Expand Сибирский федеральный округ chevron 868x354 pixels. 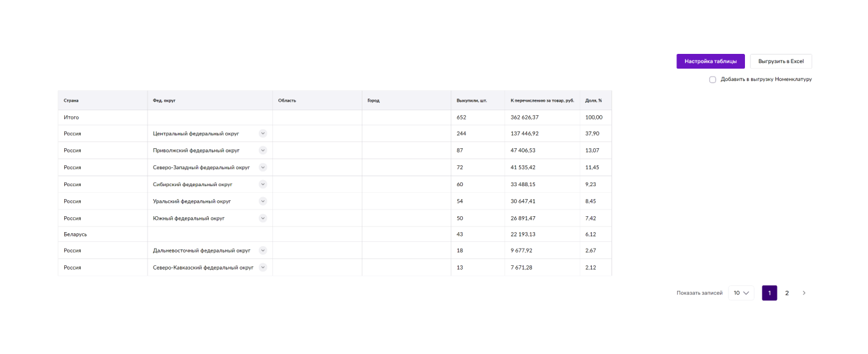(263, 184)
